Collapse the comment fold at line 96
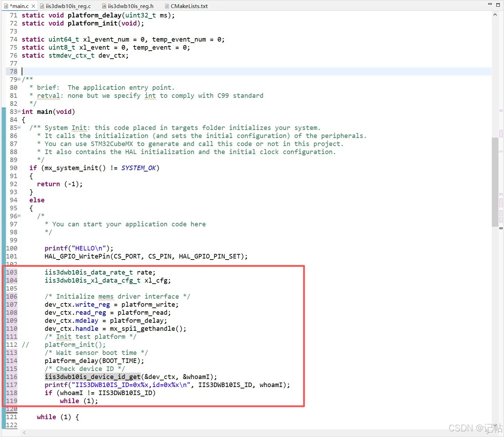The image size is (504, 437). click(19, 216)
